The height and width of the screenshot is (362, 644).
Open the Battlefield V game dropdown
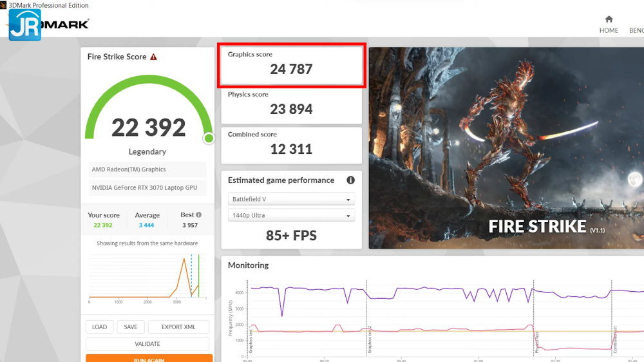(291, 200)
